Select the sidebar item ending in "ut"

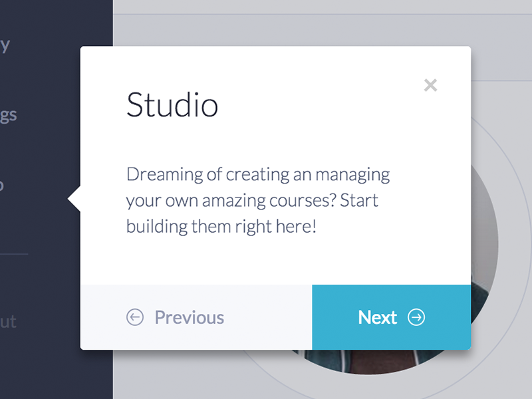pos(8,323)
